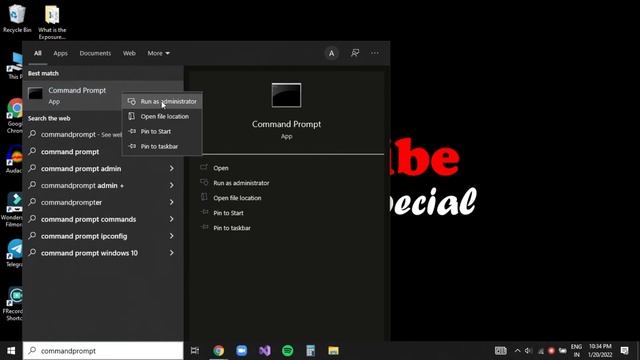
Task: Select Pin to taskbar in context menu
Action: click(162, 146)
